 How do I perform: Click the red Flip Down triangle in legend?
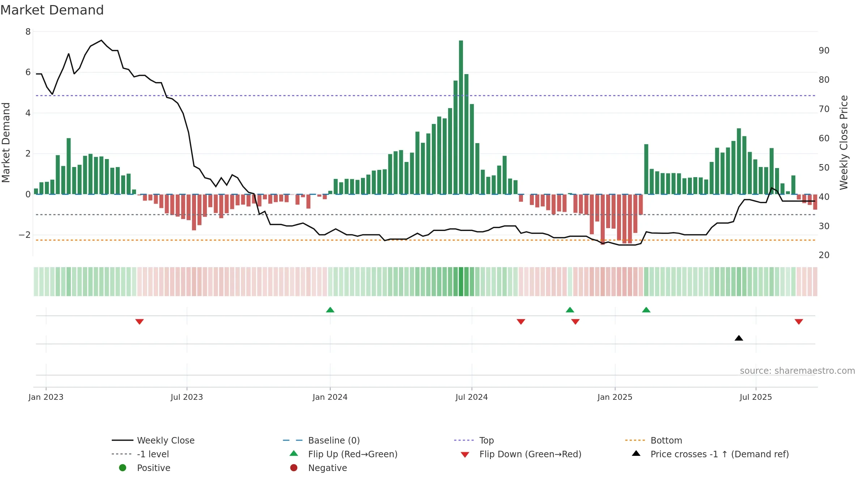click(x=465, y=455)
